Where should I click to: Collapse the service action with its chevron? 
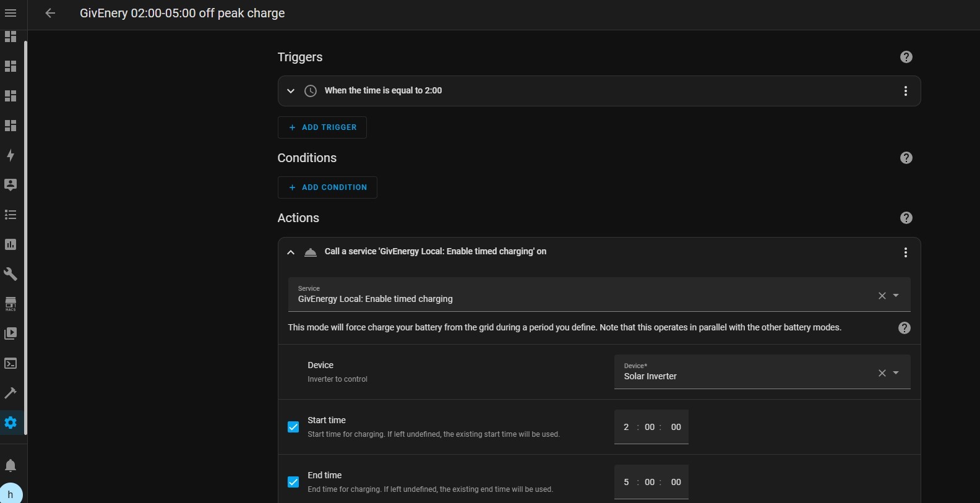click(x=291, y=252)
